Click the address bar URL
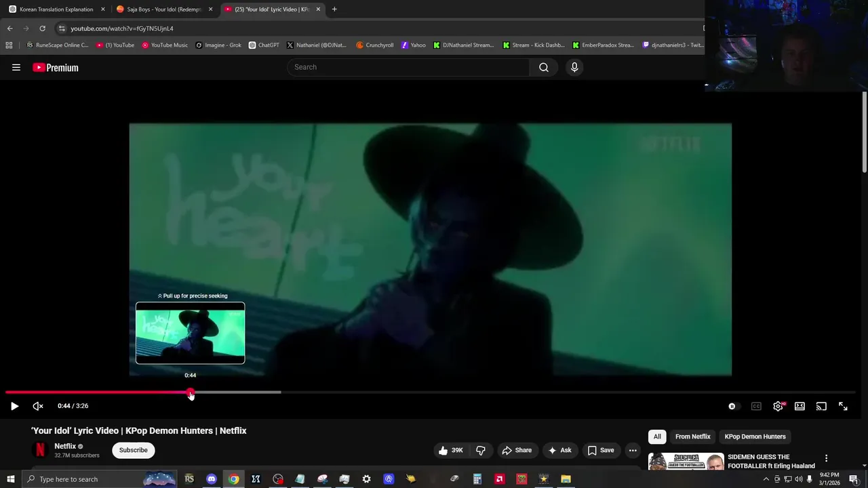Screen dimensions: 868x488 coord(122,28)
